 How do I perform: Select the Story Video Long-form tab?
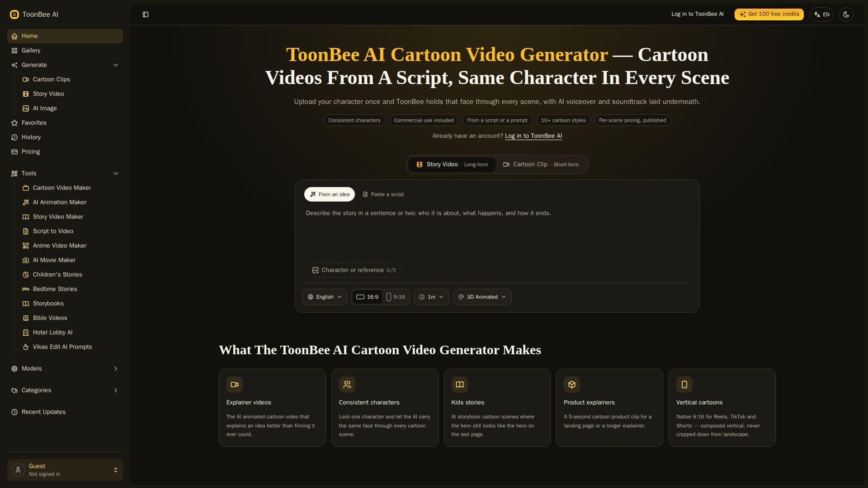452,164
